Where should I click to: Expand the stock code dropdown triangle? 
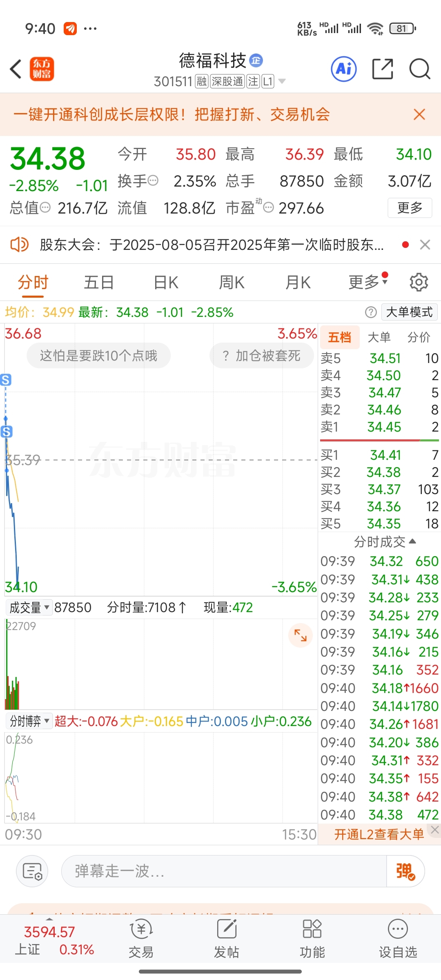[x=282, y=81]
